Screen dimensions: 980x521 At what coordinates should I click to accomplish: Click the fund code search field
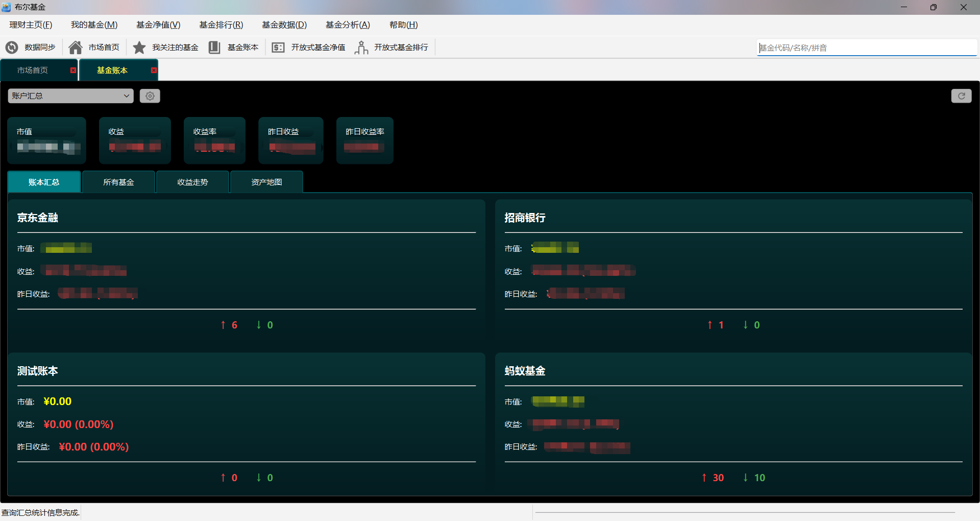click(x=867, y=48)
